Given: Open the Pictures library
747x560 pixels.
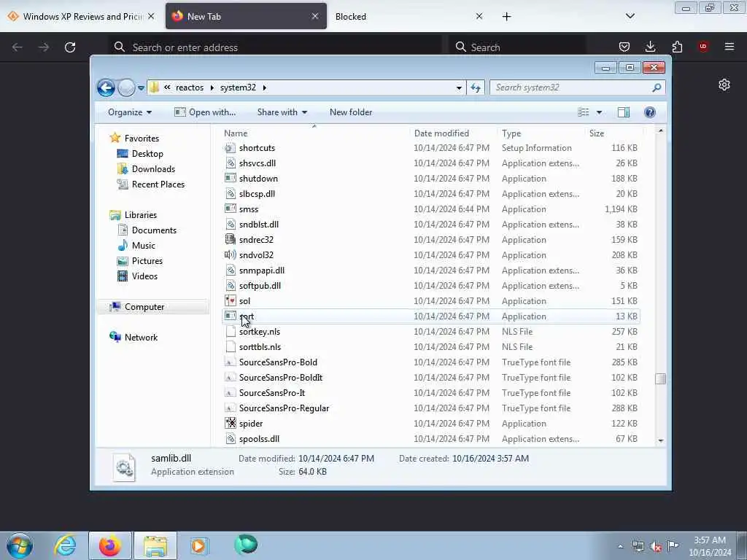Looking at the screenshot, I should tap(147, 261).
